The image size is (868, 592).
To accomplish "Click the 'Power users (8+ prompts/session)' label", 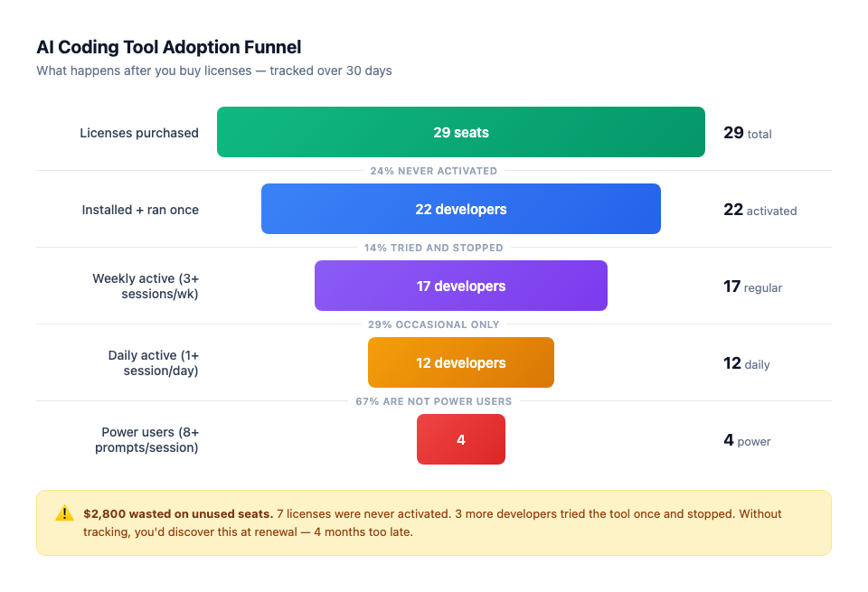I will point(146,440).
